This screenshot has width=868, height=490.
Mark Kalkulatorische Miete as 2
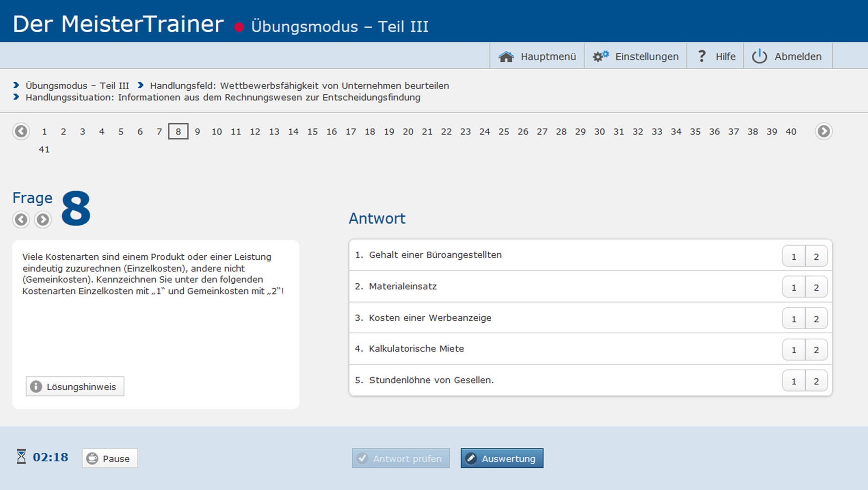pyautogui.click(x=816, y=350)
